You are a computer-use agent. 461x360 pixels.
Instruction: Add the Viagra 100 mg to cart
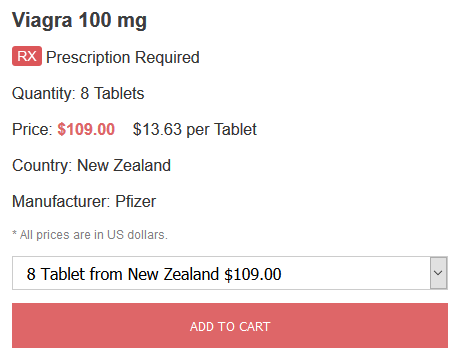[230, 326]
